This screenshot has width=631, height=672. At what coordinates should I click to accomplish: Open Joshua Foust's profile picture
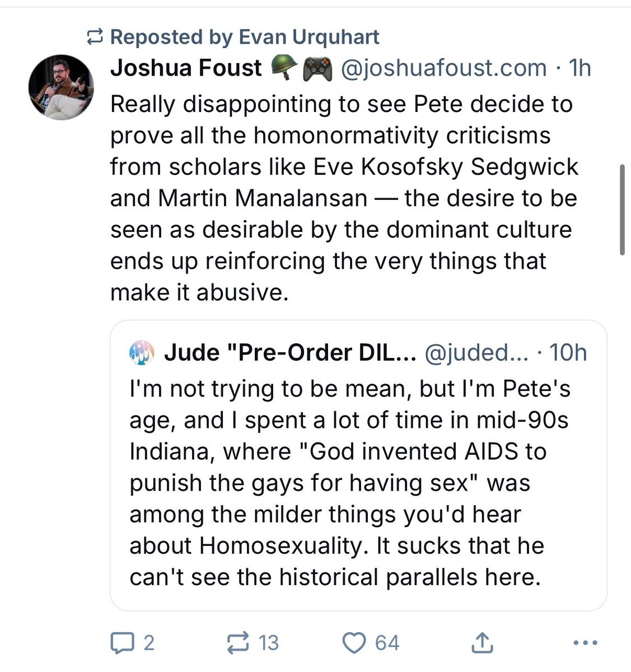tap(62, 87)
